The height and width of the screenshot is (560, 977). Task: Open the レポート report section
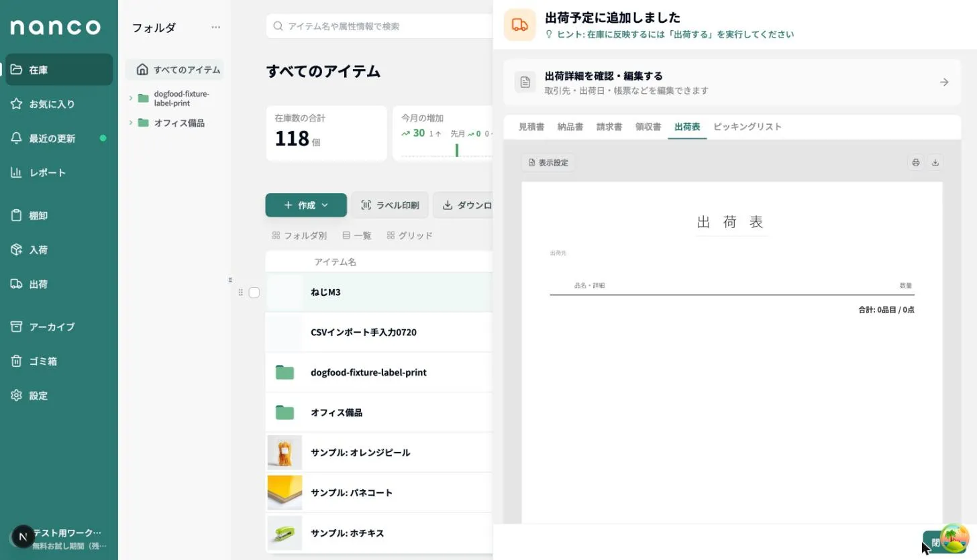[59, 172]
